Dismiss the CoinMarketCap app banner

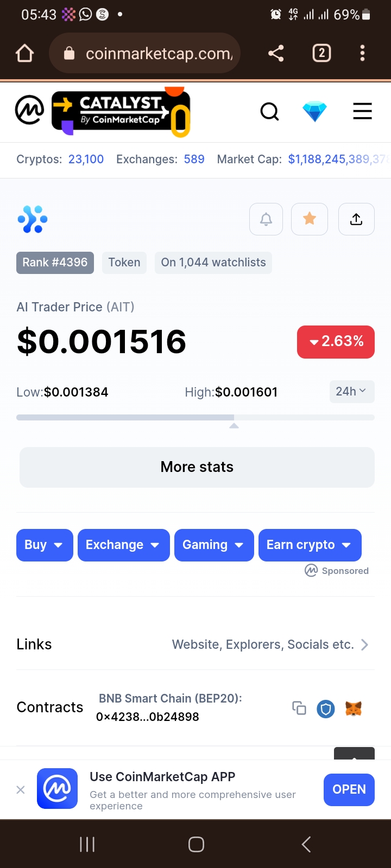[x=21, y=790]
